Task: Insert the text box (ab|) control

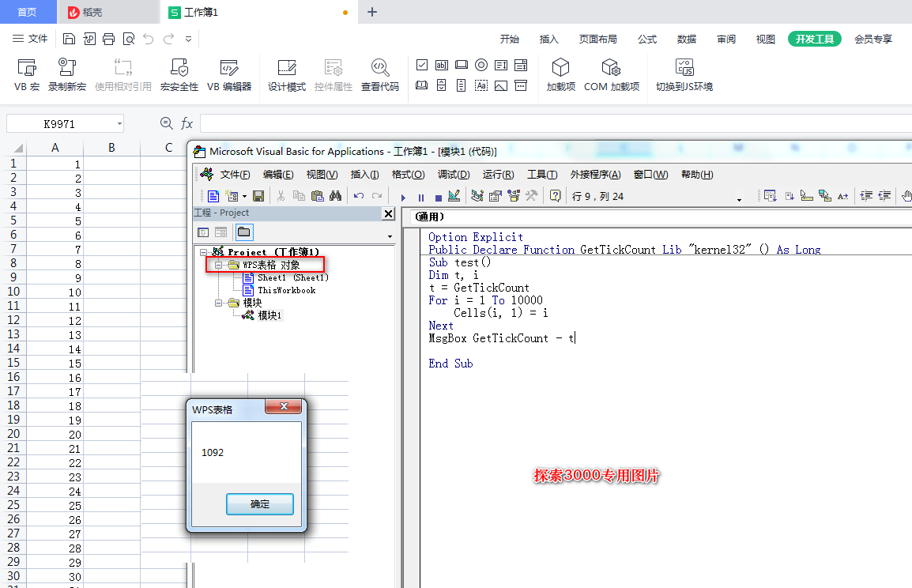Action: pyautogui.click(x=442, y=65)
